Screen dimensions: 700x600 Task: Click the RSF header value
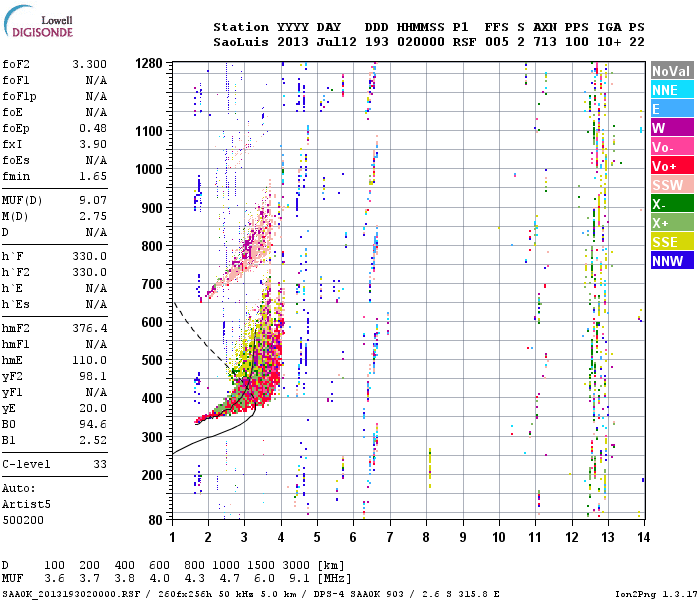(464, 42)
